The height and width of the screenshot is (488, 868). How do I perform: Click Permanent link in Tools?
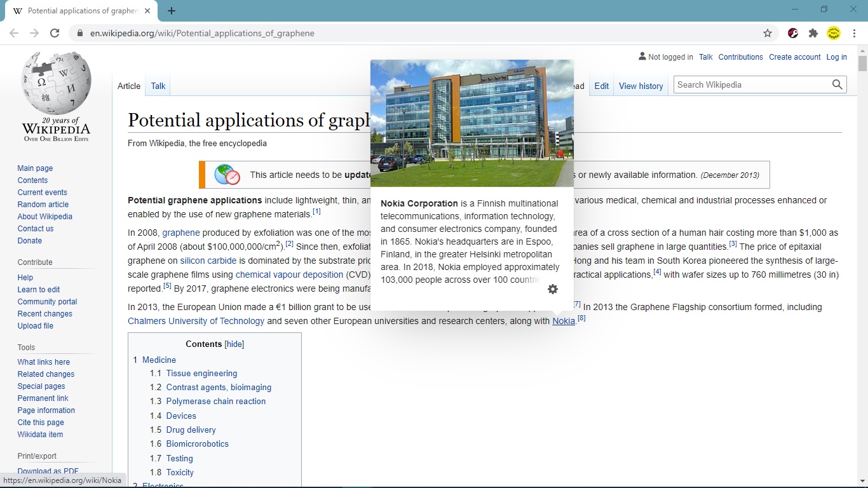pyautogui.click(x=43, y=398)
